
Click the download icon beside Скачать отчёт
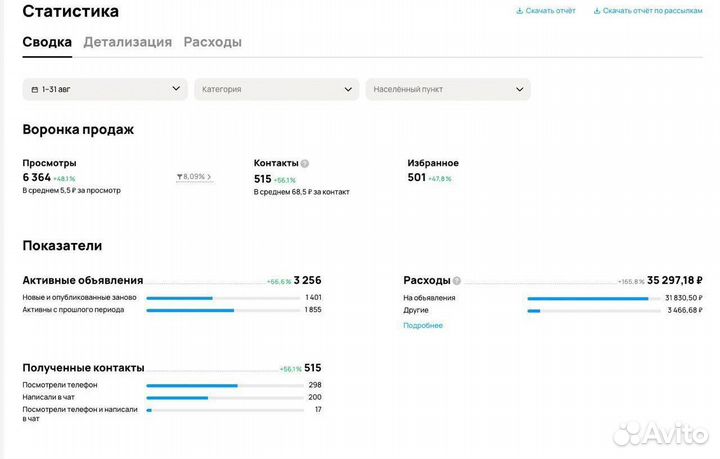(x=519, y=11)
